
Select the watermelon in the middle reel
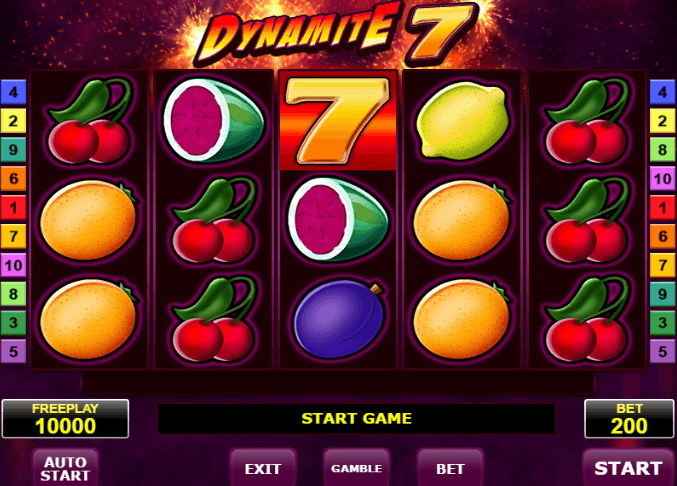pos(338,219)
